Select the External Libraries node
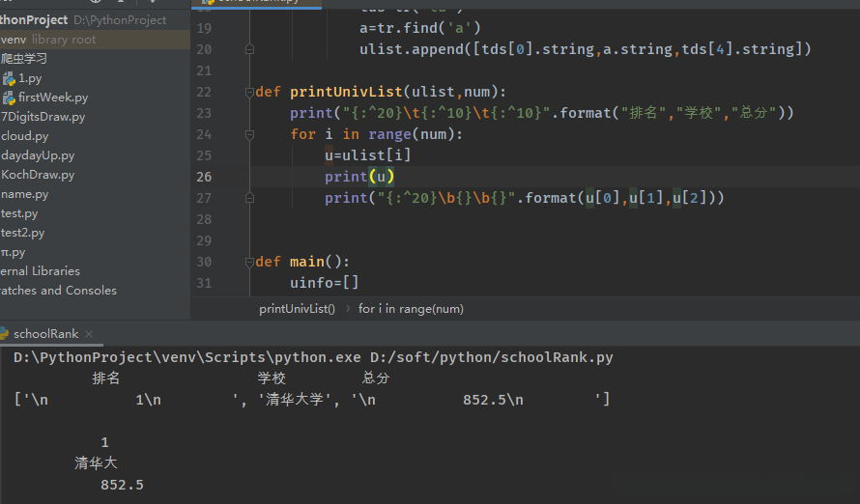Viewport: 860px width, 504px height. 40,271
